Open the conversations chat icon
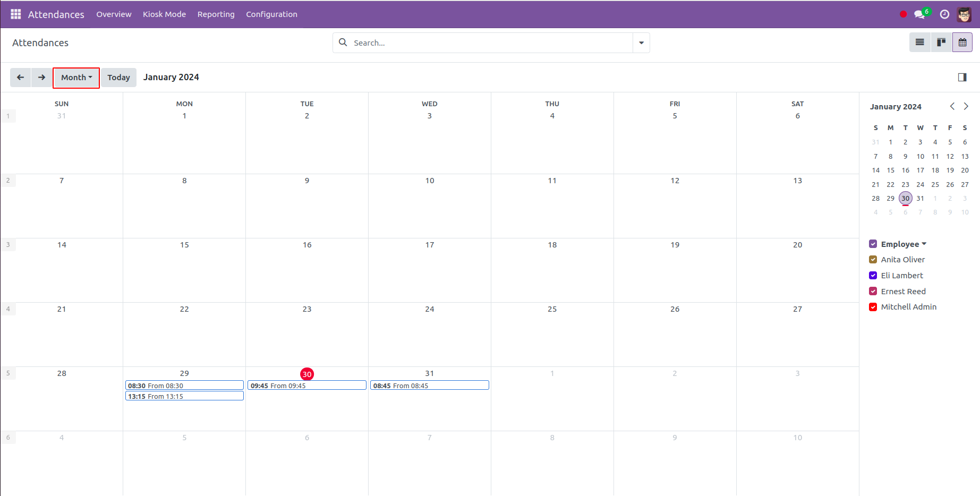 [919, 14]
